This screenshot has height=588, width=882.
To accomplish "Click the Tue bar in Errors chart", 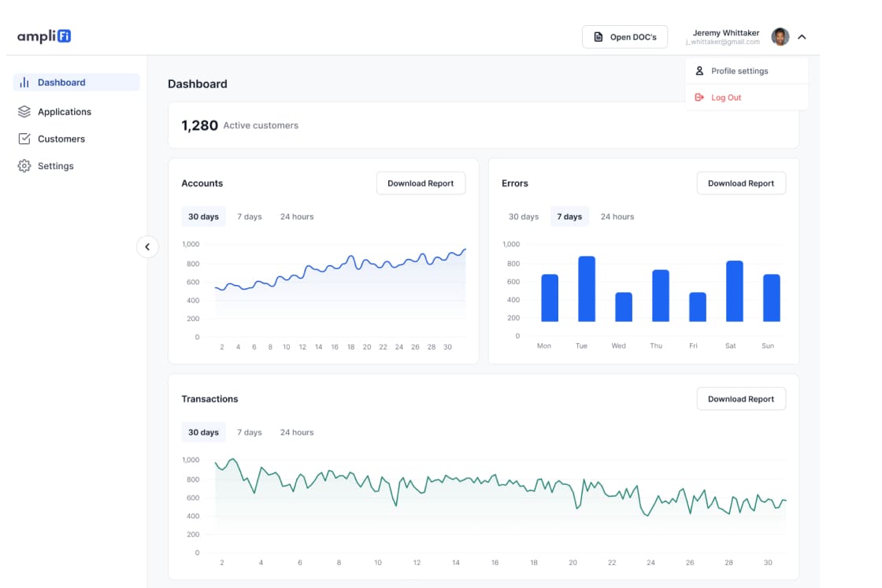I will (x=587, y=289).
